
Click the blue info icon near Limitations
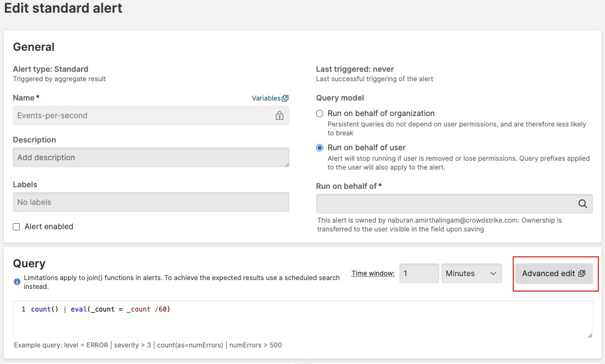pyautogui.click(x=17, y=282)
